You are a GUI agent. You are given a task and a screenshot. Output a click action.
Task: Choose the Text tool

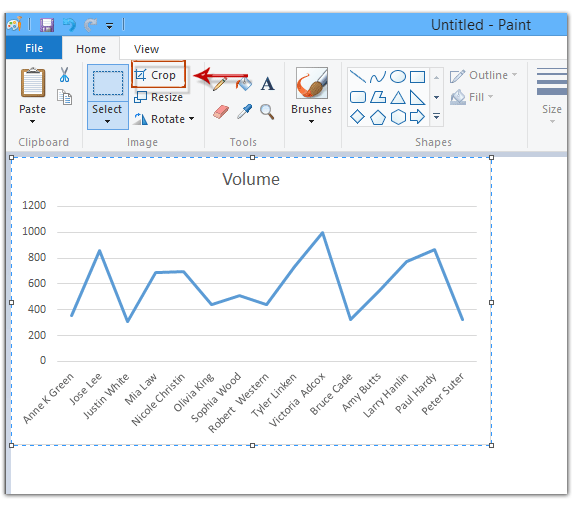[x=267, y=84]
